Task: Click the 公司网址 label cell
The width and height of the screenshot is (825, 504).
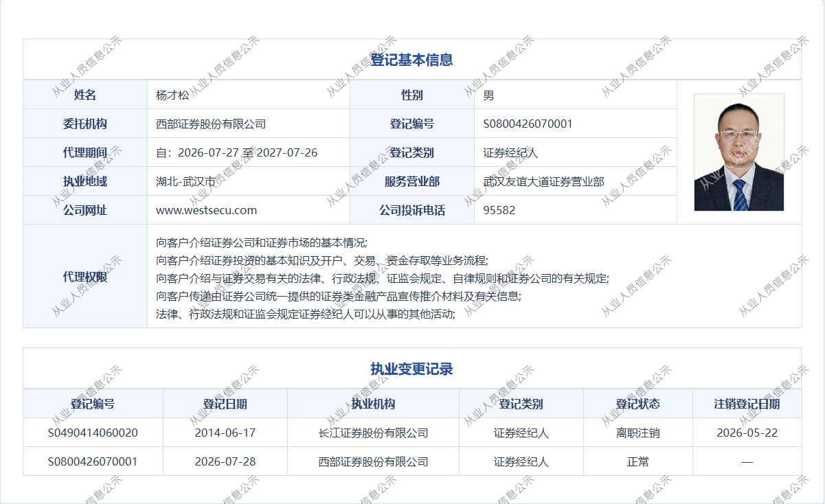Action: [85, 210]
